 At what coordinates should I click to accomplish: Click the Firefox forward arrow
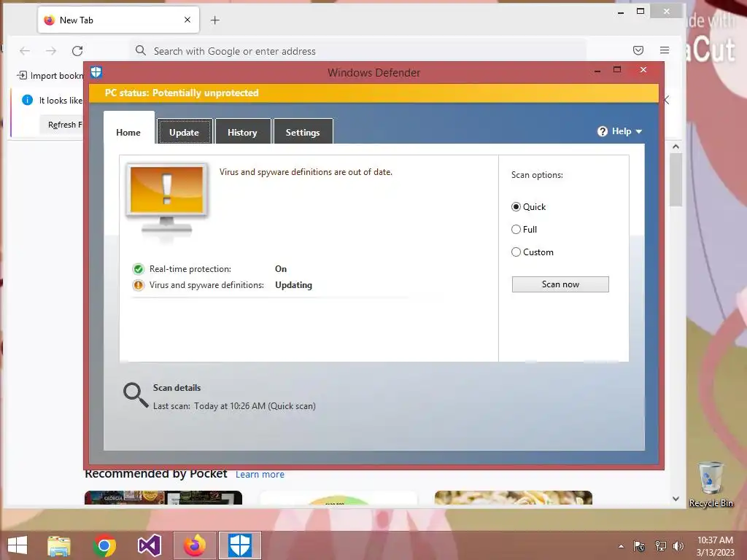(51, 51)
